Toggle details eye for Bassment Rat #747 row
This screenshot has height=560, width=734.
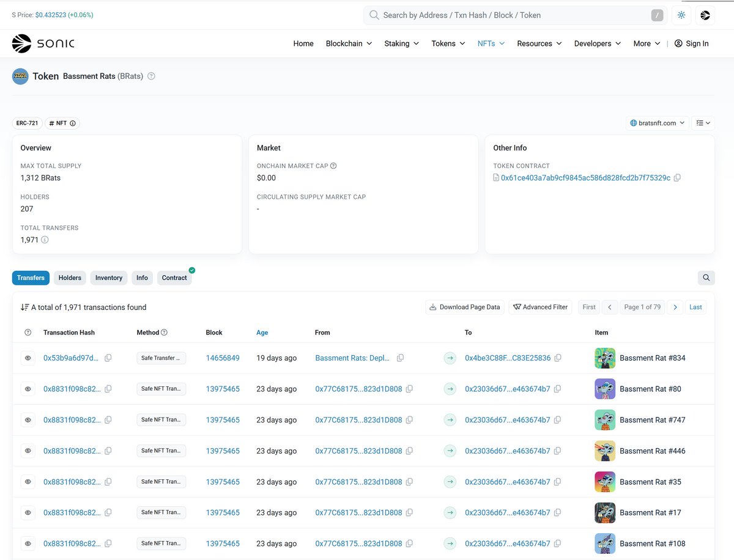(x=28, y=420)
